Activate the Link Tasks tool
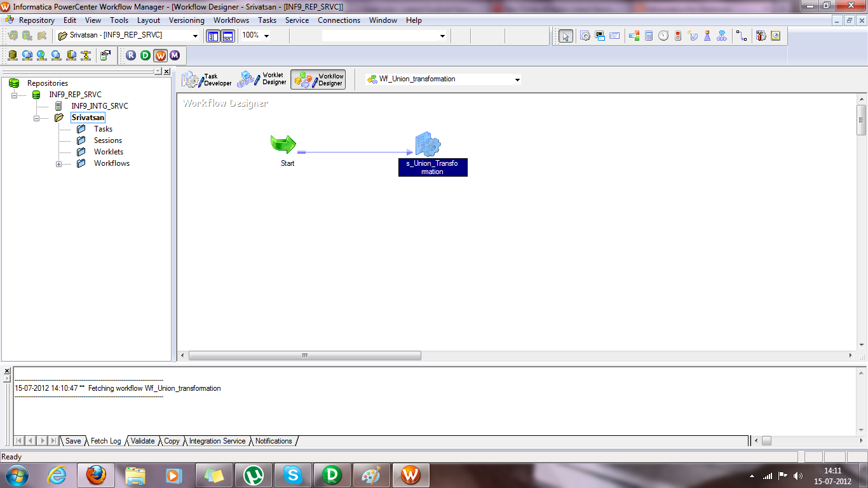This screenshot has width=868, height=488. click(x=742, y=36)
